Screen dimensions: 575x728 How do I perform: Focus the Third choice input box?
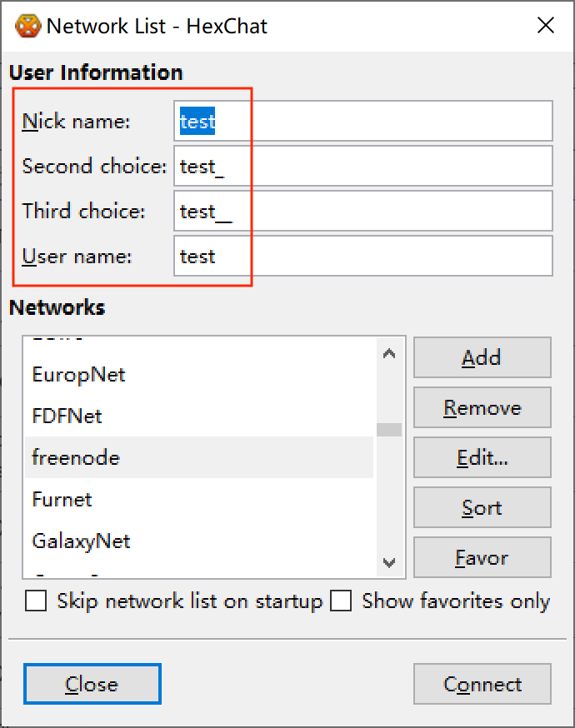coord(363,212)
